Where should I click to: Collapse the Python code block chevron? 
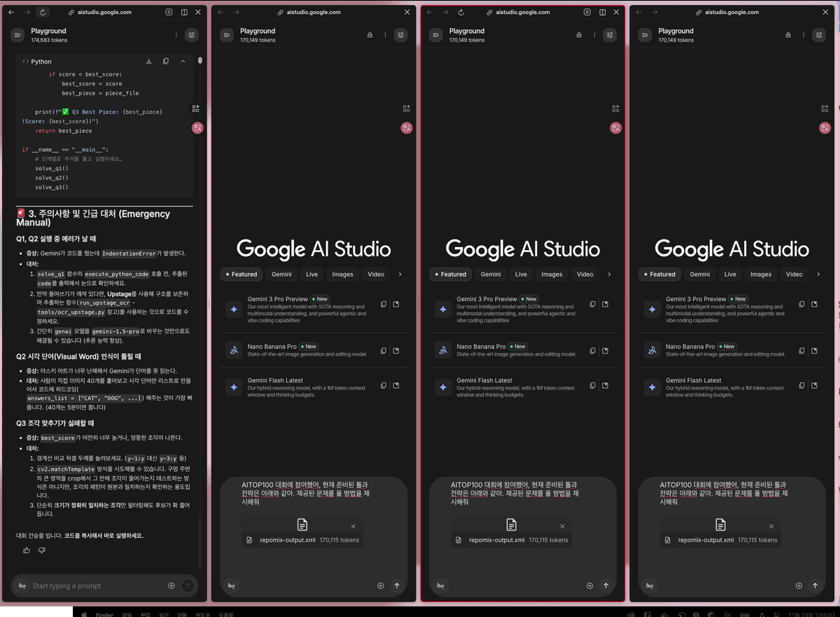[183, 61]
